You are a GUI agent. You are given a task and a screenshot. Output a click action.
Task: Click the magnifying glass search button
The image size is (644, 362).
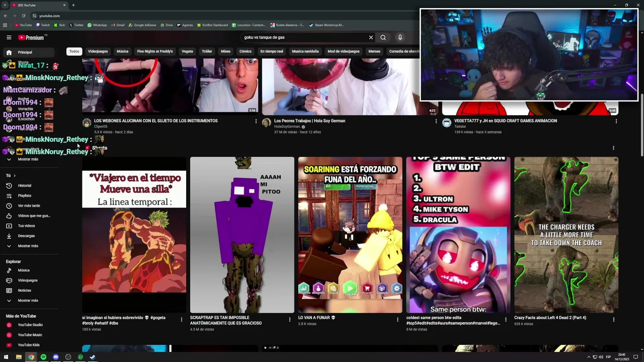point(383,37)
